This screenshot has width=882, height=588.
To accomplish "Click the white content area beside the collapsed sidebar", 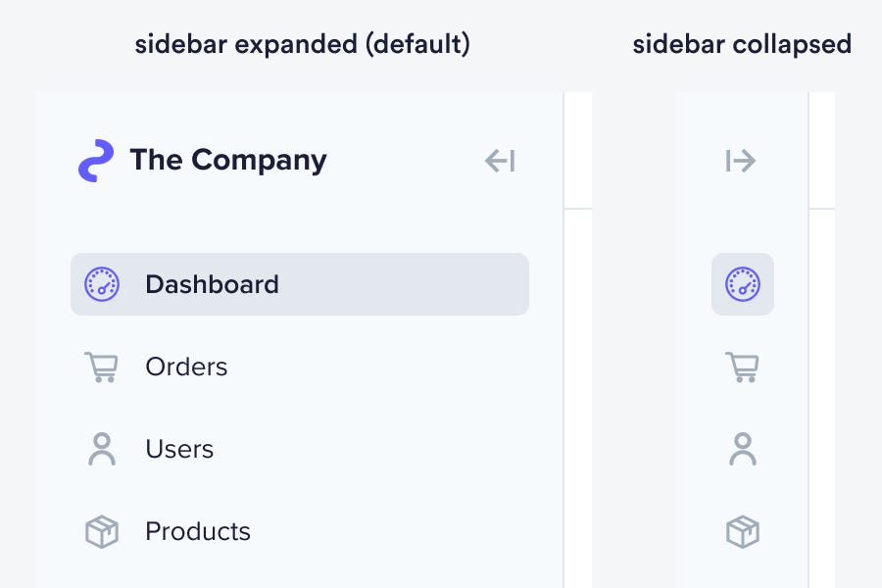I will (821, 392).
